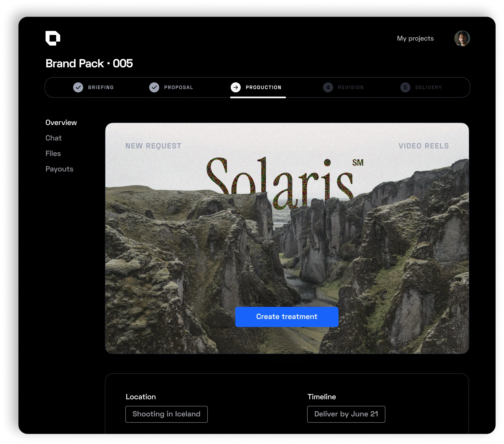Switch to the Proposal stage tab
504x444 pixels.
pyautogui.click(x=178, y=87)
